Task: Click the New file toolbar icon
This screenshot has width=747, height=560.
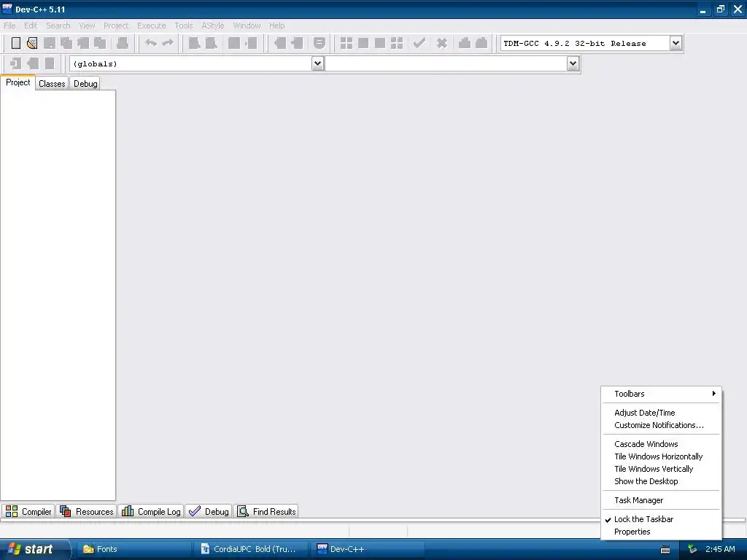Action: pos(16,43)
